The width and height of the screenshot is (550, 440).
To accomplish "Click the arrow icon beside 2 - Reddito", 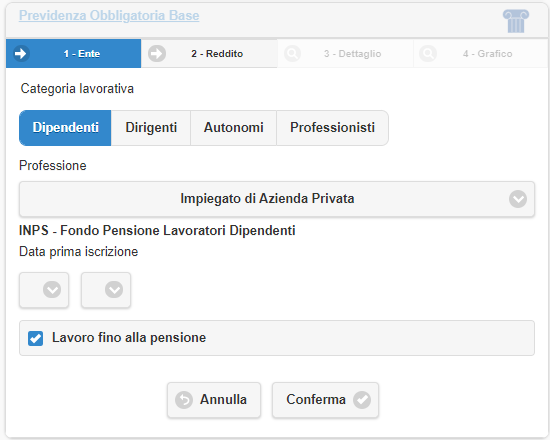I will pyautogui.click(x=156, y=54).
